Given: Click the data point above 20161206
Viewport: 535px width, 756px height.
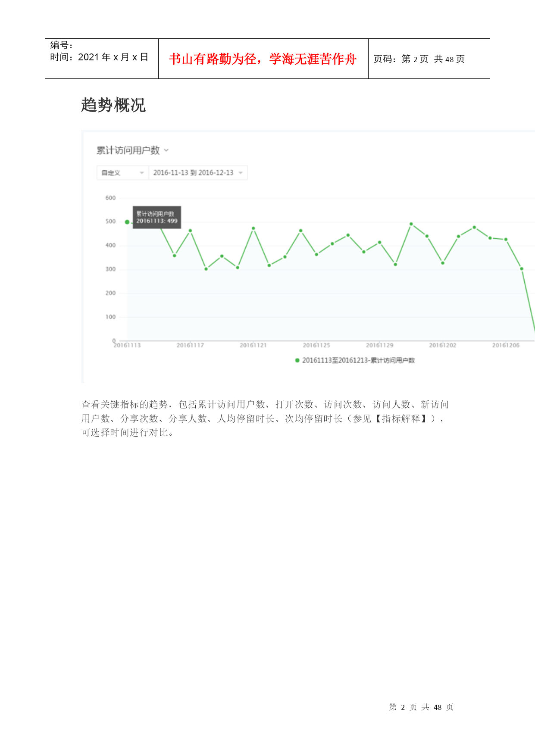Looking at the screenshot, I should (506, 239).
